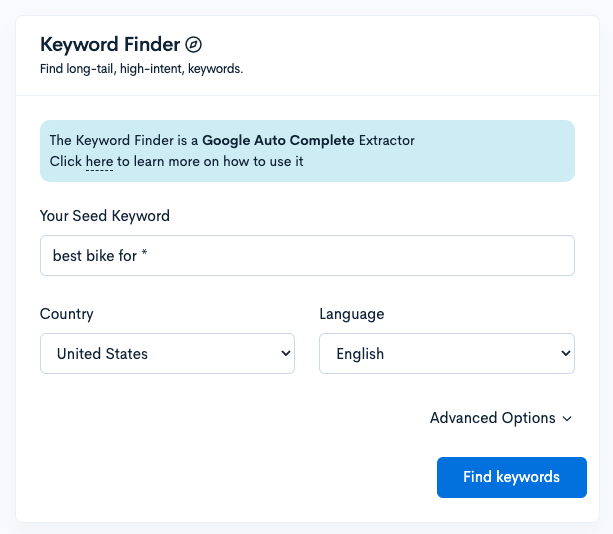Click the "Country" field label

[x=67, y=314]
